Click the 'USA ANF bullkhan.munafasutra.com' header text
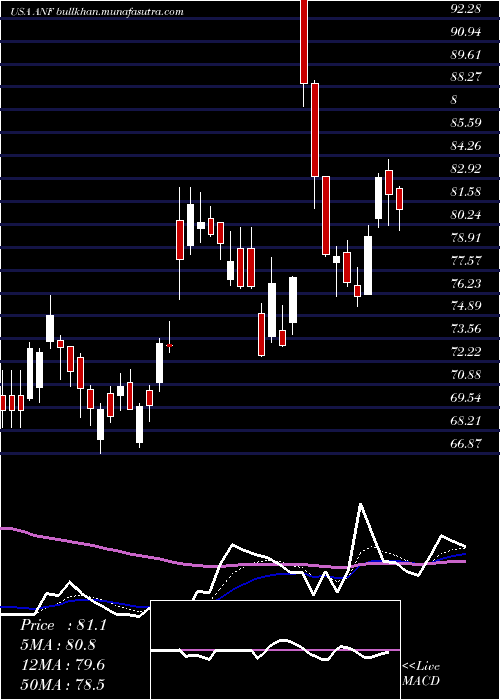This screenshot has width=500, height=700. point(98,12)
